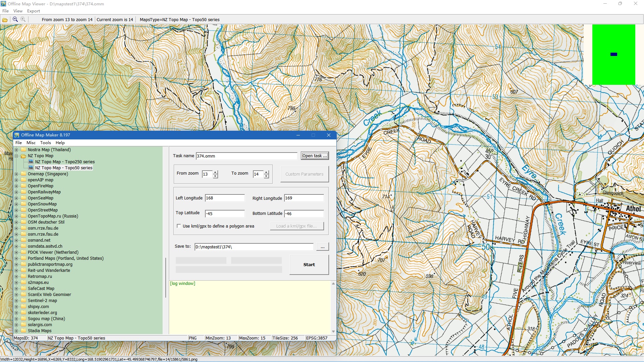
Task: Click the OpenSeaMap folder icon
Action: click(23, 198)
